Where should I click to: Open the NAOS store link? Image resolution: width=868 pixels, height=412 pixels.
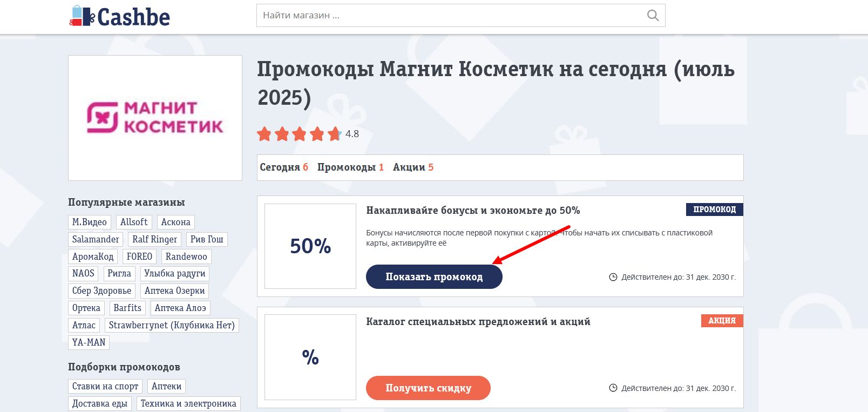tap(83, 273)
